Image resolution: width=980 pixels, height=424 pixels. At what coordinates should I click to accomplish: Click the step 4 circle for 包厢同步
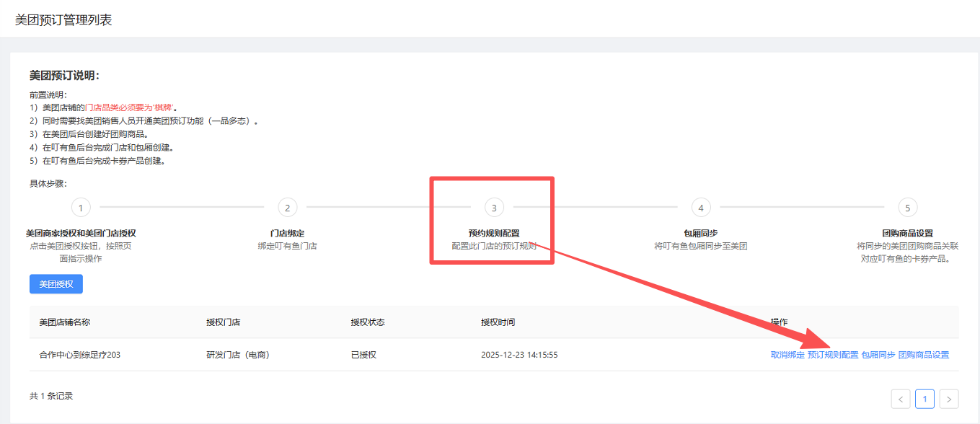(x=701, y=208)
